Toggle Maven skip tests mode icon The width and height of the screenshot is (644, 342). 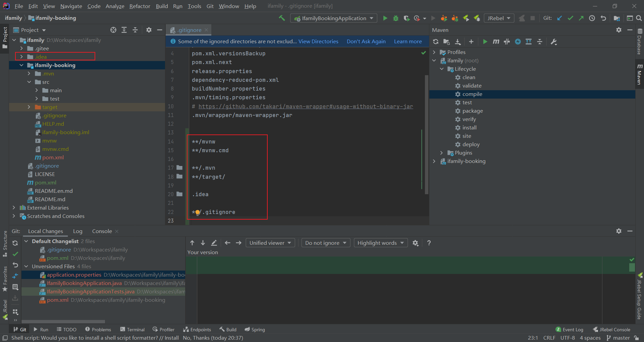[518, 42]
